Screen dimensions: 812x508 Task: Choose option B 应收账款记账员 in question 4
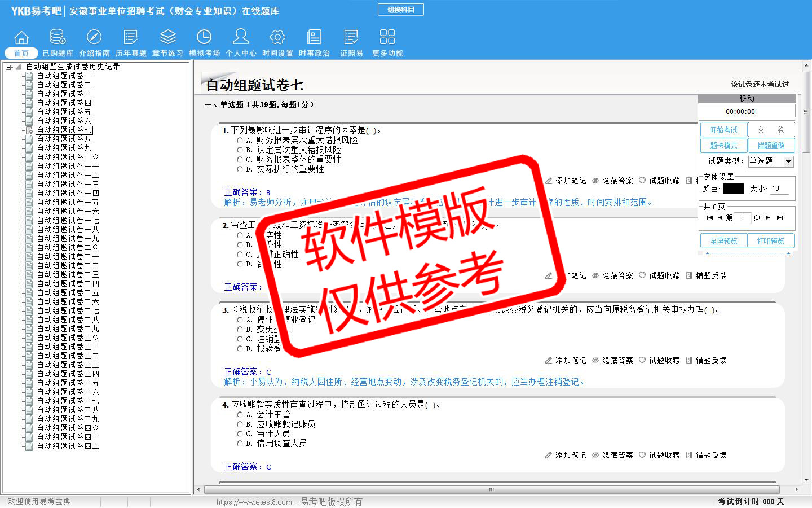[x=240, y=424]
